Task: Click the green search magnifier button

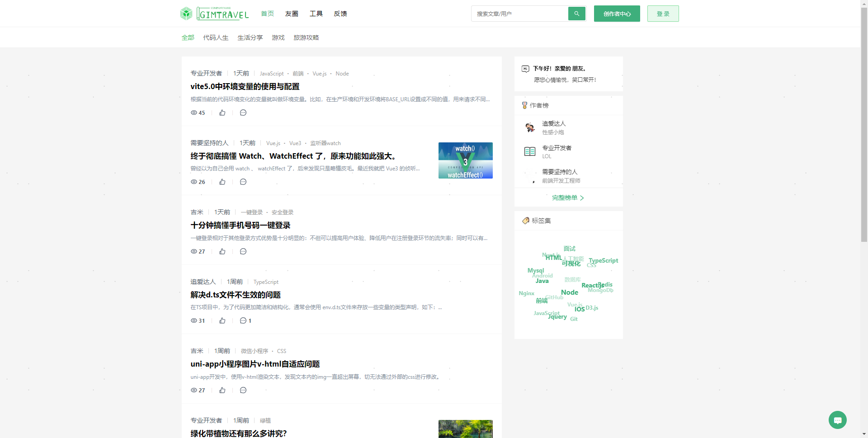Action: (x=576, y=14)
